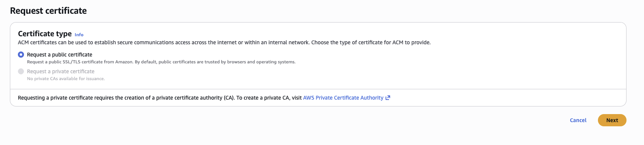Select the greyed-out Request a private certificate radio
The width and height of the screenshot is (644, 145).
point(21,71)
